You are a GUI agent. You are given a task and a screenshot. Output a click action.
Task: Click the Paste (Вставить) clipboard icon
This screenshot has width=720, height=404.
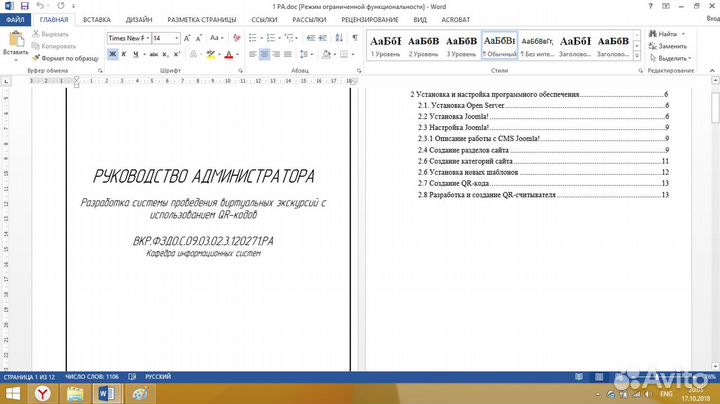15,42
